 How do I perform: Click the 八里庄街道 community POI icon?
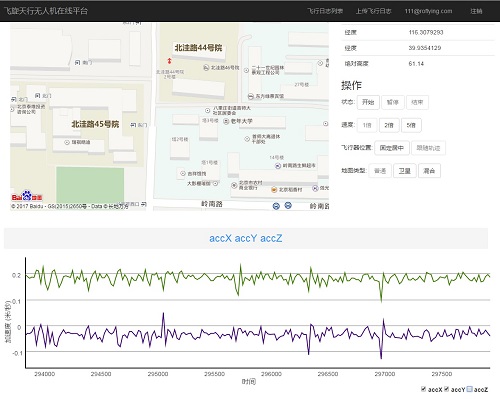point(208,110)
